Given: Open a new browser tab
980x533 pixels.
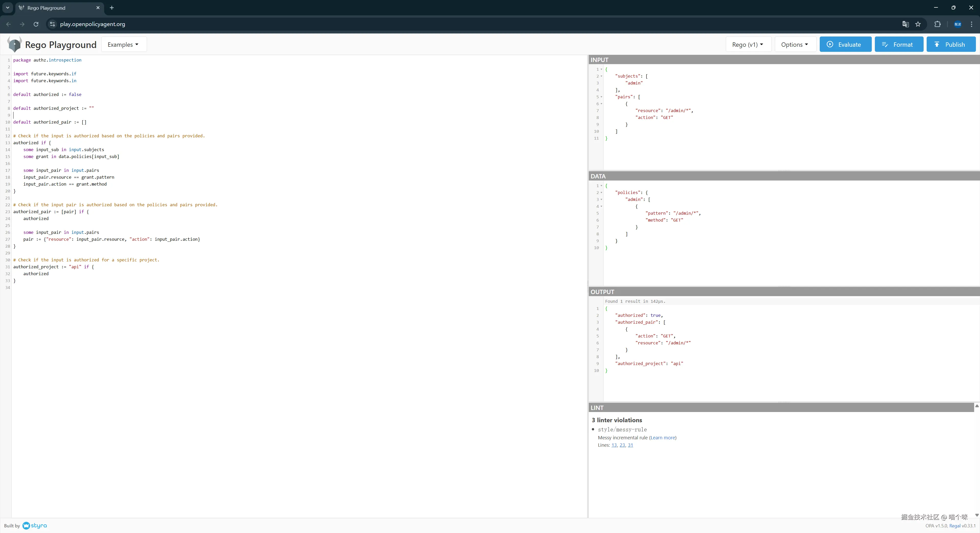Looking at the screenshot, I should point(112,8).
